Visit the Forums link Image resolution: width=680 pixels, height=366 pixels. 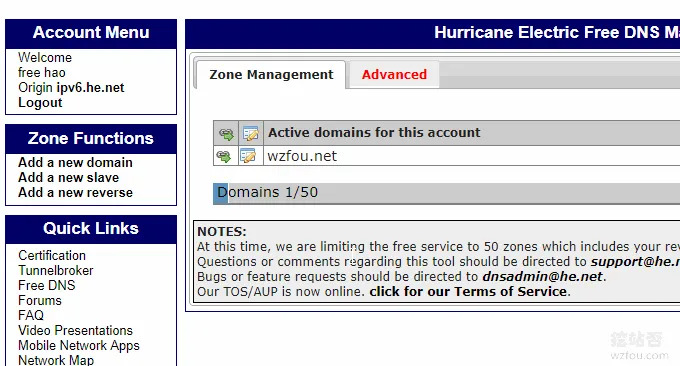(40, 300)
